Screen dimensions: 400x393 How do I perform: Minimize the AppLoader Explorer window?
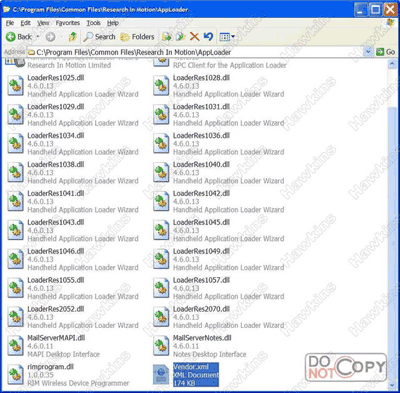(x=360, y=9)
